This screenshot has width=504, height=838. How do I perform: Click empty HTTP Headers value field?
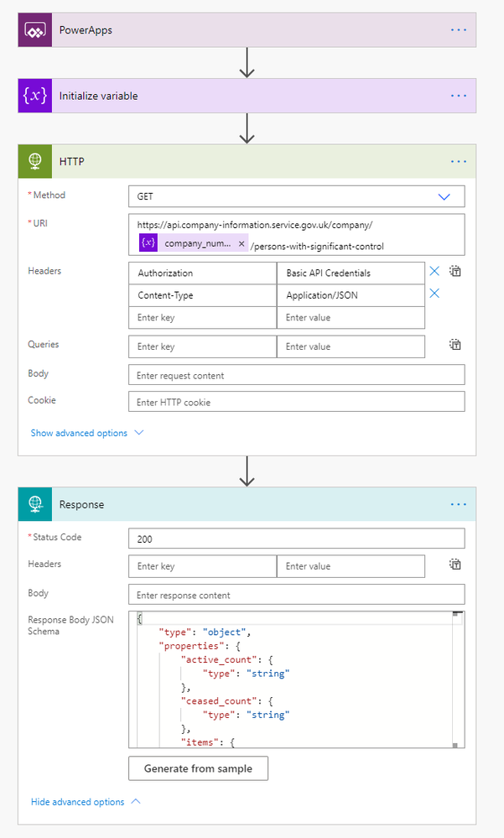[x=351, y=317]
